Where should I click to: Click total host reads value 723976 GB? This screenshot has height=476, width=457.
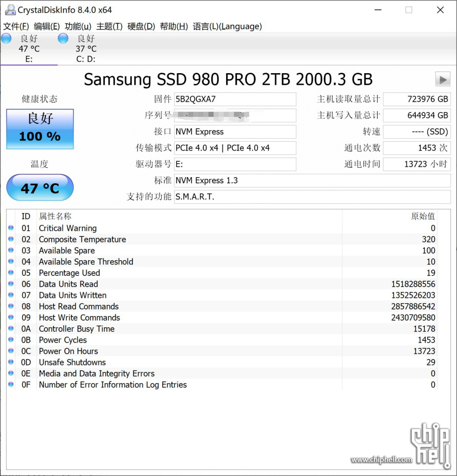(x=416, y=99)
